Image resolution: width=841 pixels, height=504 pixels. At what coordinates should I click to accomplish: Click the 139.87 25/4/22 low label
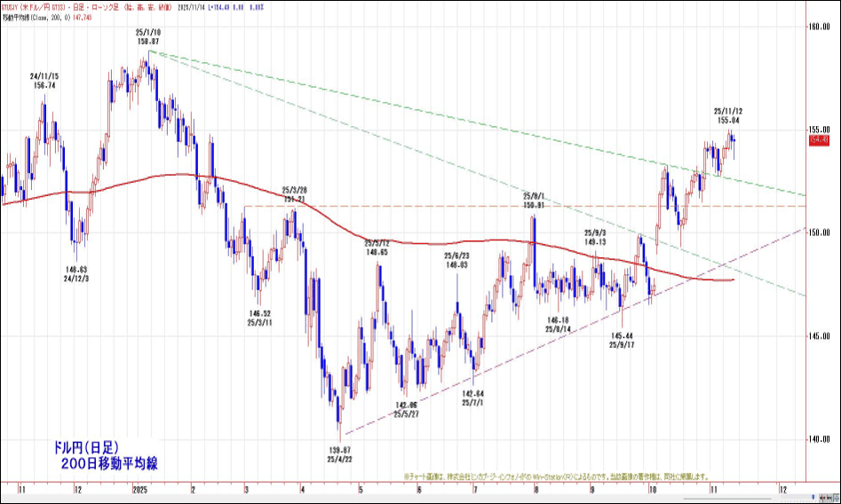tap(341, 453)
